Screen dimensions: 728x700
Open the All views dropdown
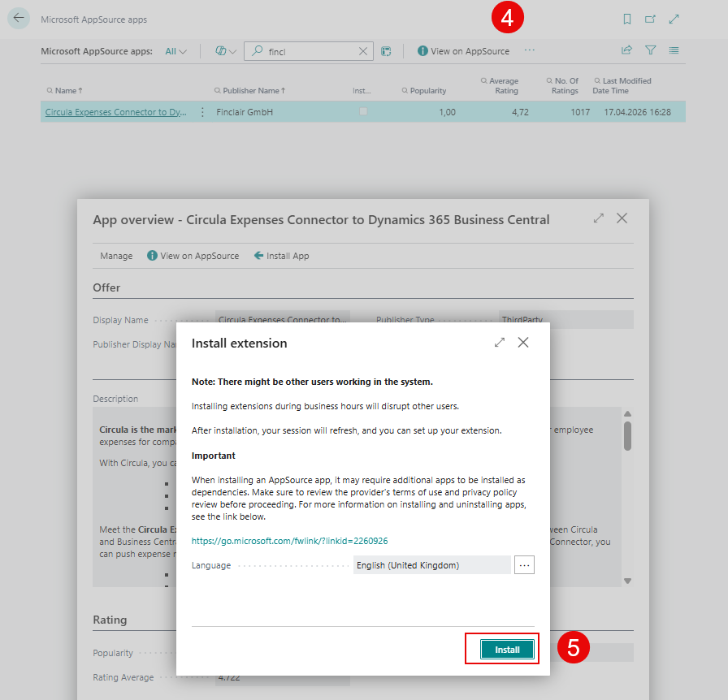click(x=176, y=51)
